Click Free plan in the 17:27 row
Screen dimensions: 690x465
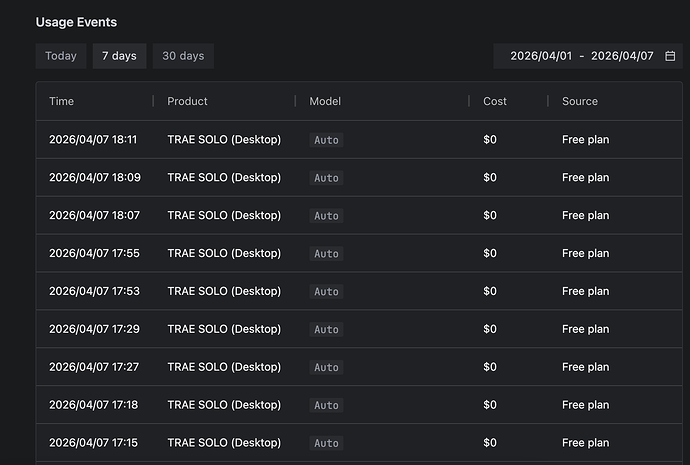point(586,366)
